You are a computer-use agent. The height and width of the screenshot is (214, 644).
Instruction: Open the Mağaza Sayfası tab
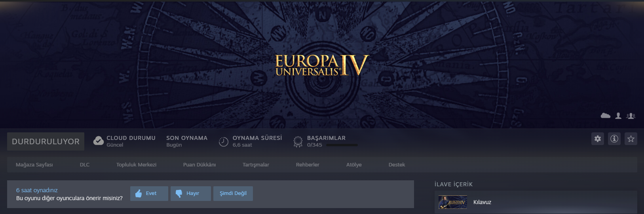(x=34, y=164)
